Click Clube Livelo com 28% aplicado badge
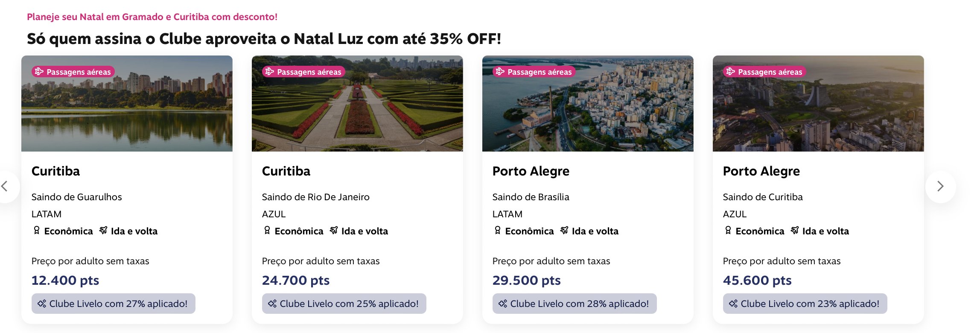Screen dimensions: 980x333 pos(574,304)
